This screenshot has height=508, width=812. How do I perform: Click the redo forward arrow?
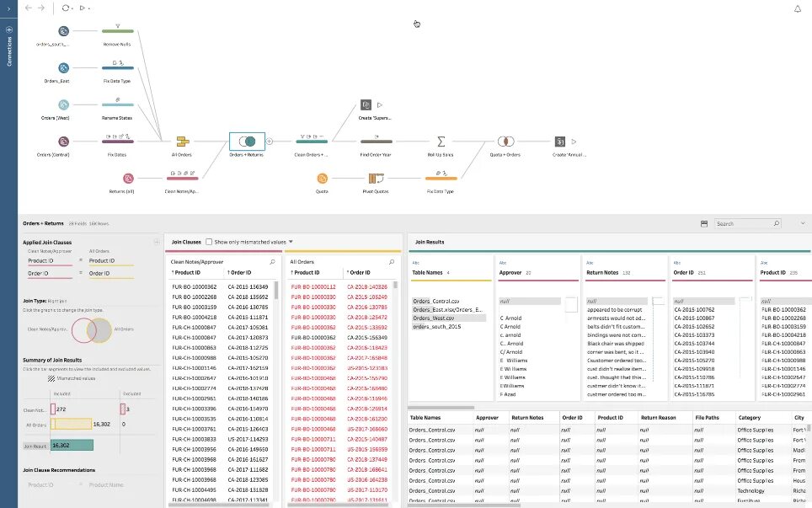pyautogui.click(x=41, y=8)
